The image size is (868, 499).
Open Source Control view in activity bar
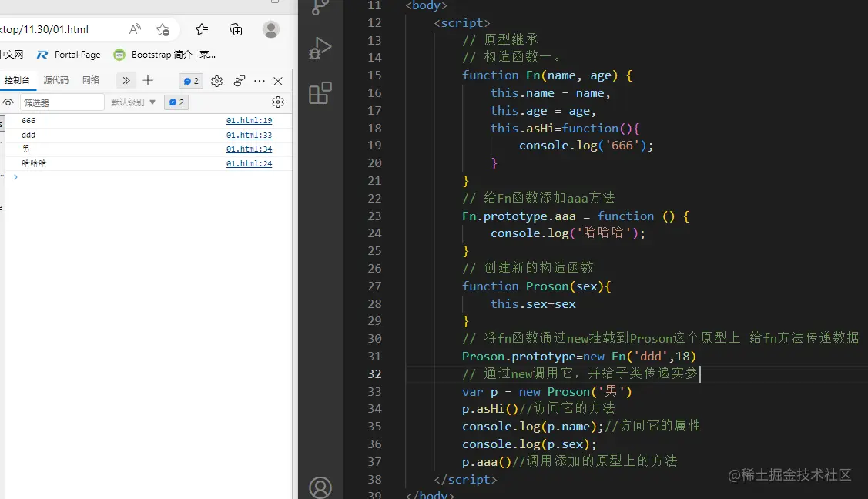(320, 7)
